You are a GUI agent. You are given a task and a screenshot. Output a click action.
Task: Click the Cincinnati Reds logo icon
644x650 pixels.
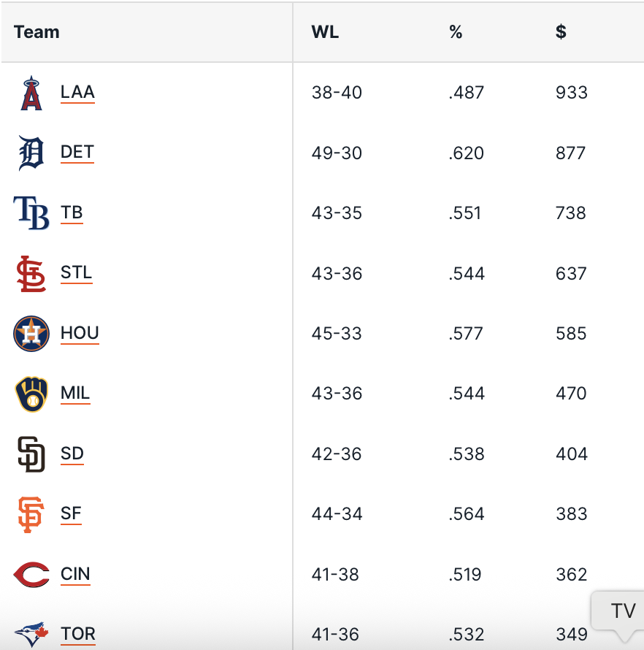pos(31,575)
